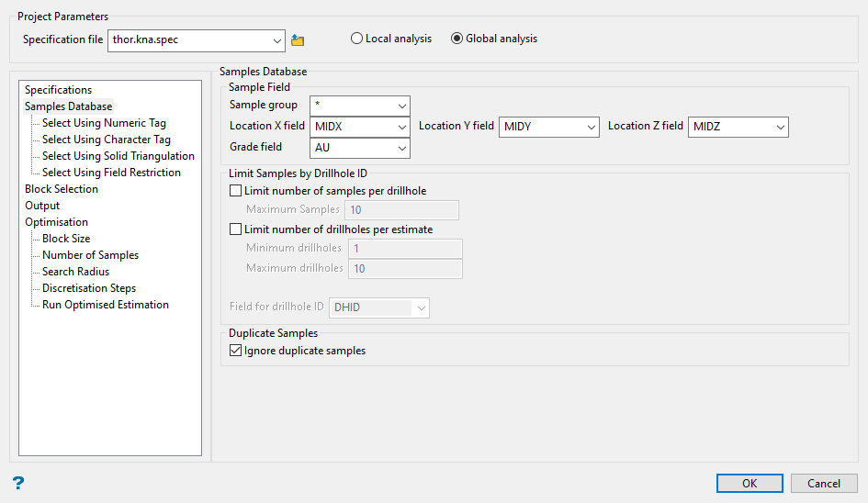
Task: Open Run Optimised Estimation tree item
Action: [105, 305]
